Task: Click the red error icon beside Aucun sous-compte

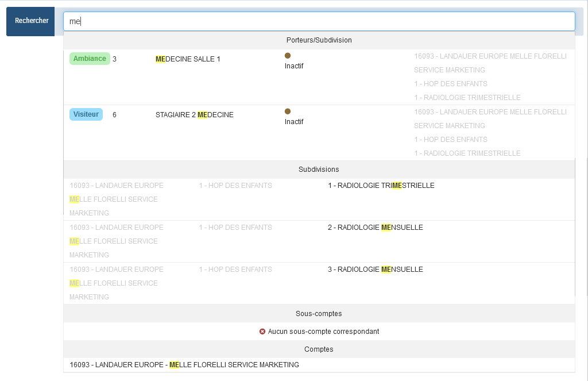Action: [x=262, y=332]
